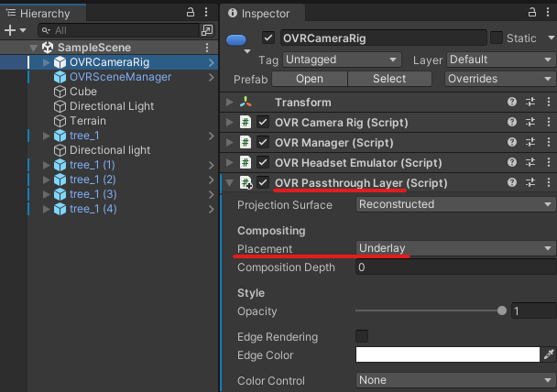Toggle OVRCameraRig active checkbox
Viewport: 557px width, 392px height.
click(268, 38)
